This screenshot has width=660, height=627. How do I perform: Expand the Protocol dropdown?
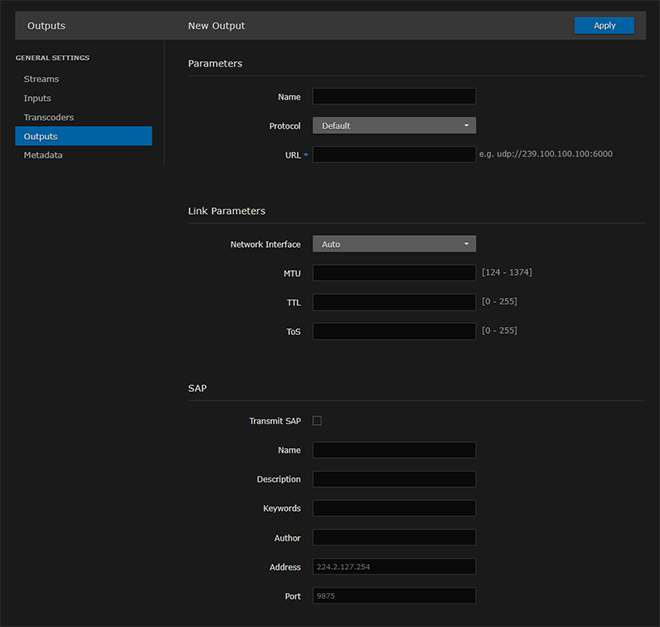394,126
